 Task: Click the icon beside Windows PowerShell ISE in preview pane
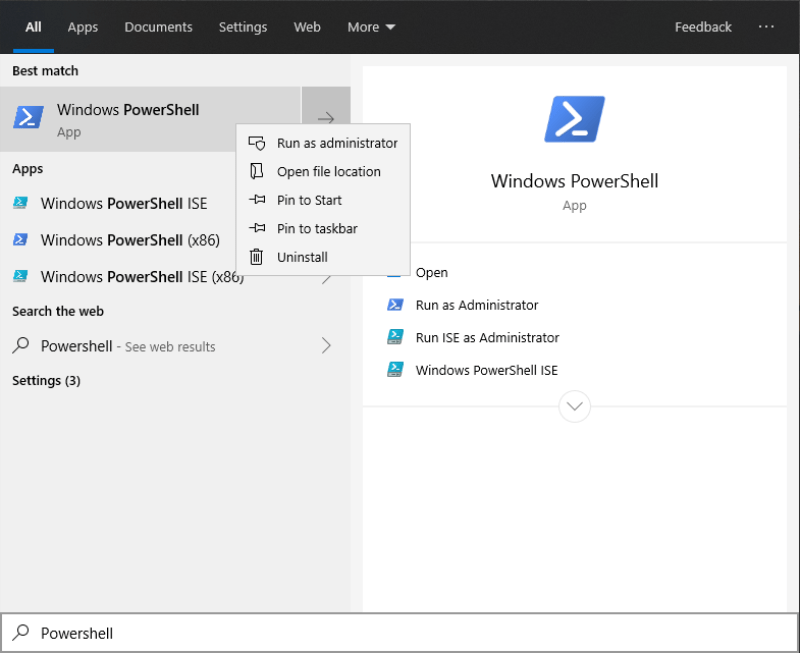(395, 369)
